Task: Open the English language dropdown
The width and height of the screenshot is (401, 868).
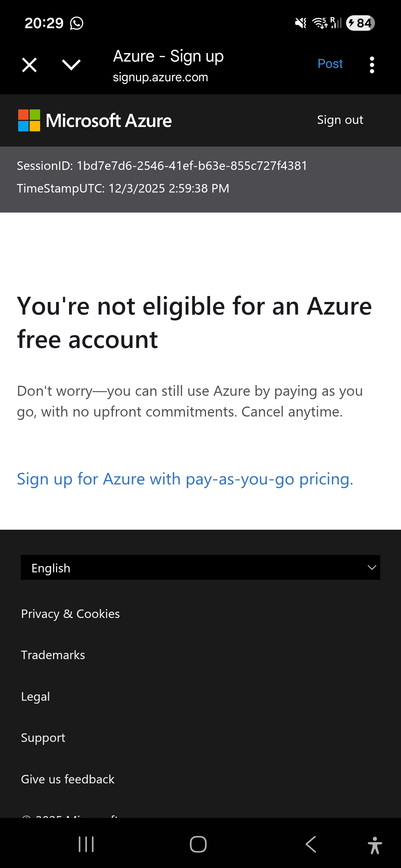Action: [x=200, y=568]
